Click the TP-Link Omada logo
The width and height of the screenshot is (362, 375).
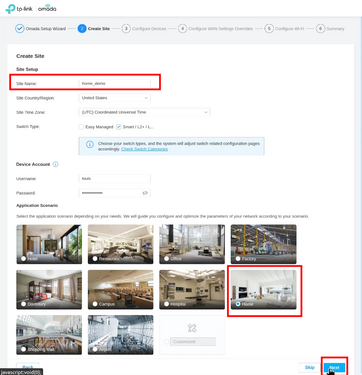coord(31,9)
